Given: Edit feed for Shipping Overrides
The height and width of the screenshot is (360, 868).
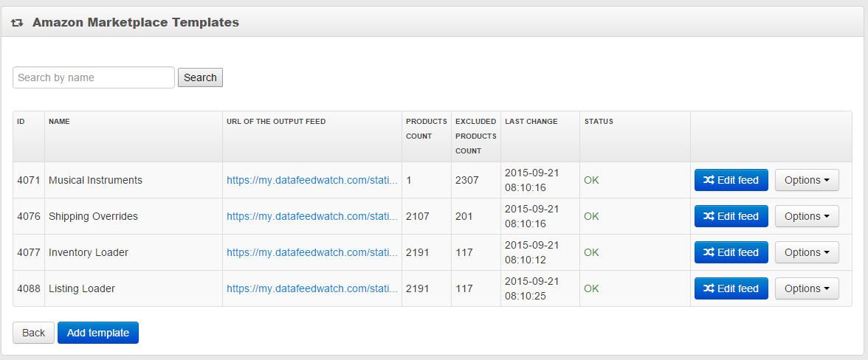Looking at the screenshot, I should [x=731, y=216].
